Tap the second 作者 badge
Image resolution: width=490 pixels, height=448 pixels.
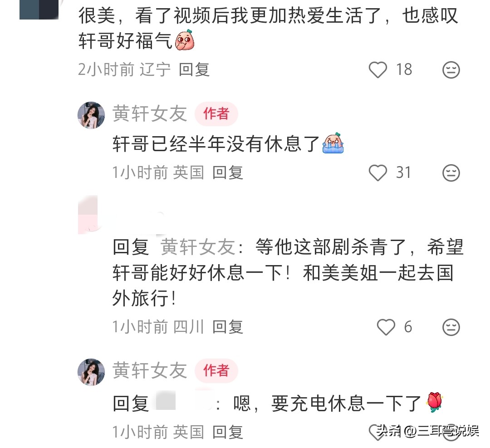(216, 370)
